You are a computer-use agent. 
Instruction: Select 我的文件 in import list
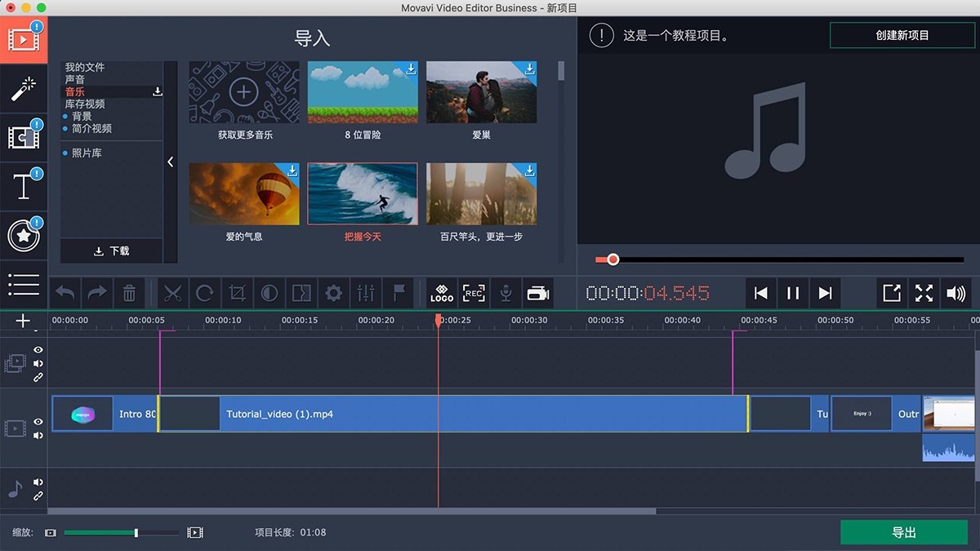[x=85, y=68]
